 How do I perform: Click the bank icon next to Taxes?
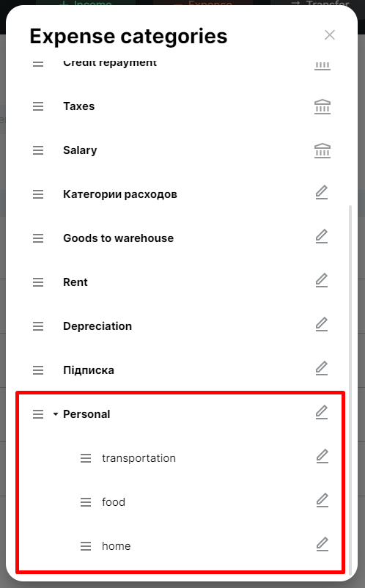pos(322,106)
